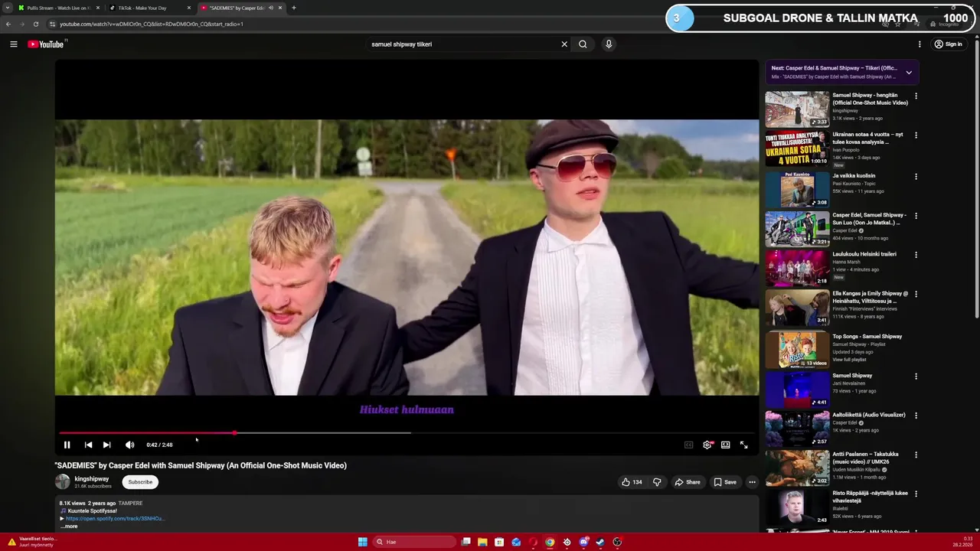Viewport: 980px width, 551px height.
Task: Open kingshipway channel avatar
Action: tap(62, 482)
